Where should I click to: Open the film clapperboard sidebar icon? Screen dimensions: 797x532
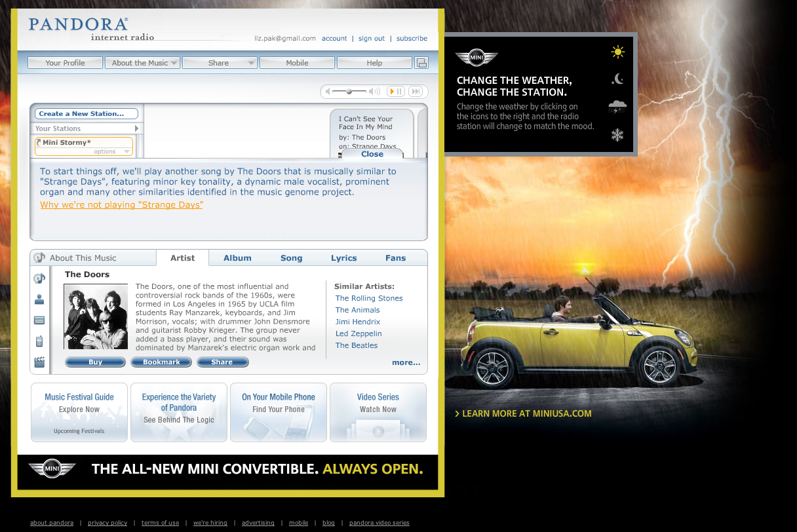click(39, 362)
